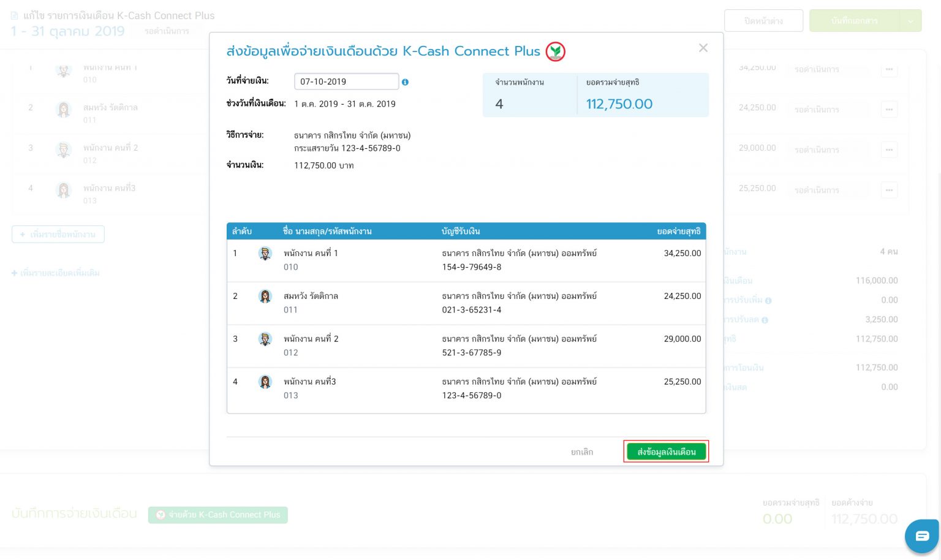Close the K-Cash payment dialog
941x560 pixels.
point(703,48)
